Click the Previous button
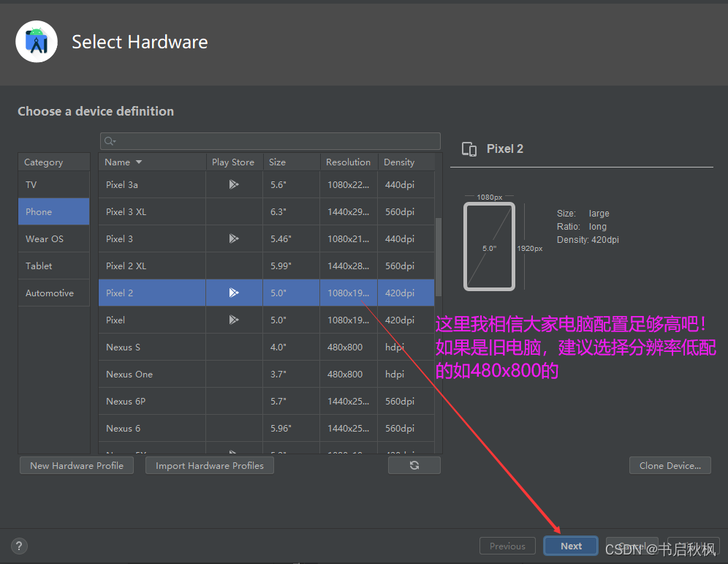The image size is (728, 564). click(x=507, y=546)
